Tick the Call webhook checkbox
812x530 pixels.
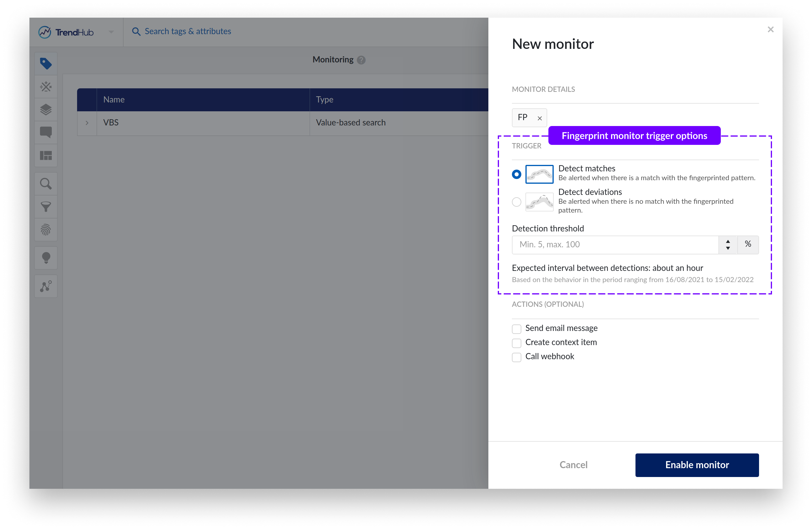516,357
